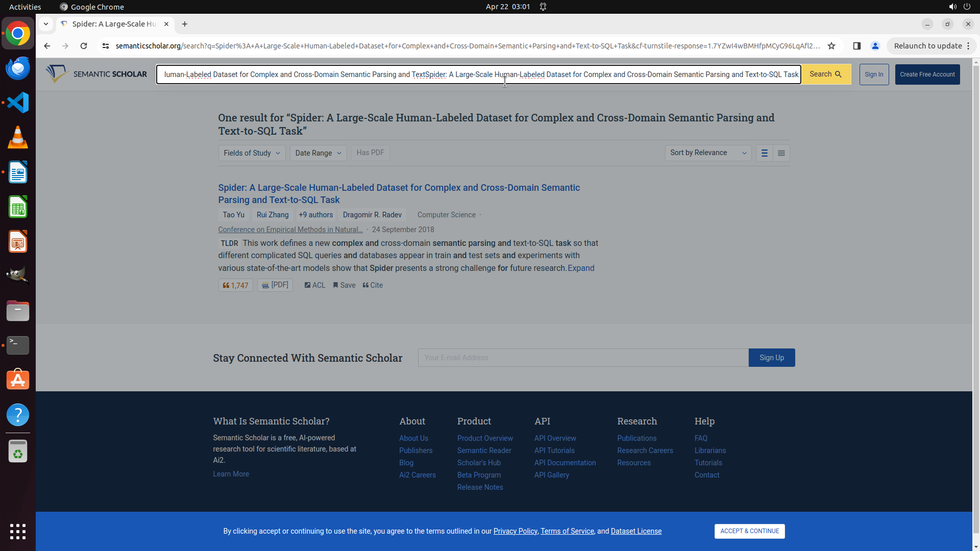Switch to the expanded list view
Image resolution: width=980 pixels, height=551 pixels.
(x=764, y=153)
